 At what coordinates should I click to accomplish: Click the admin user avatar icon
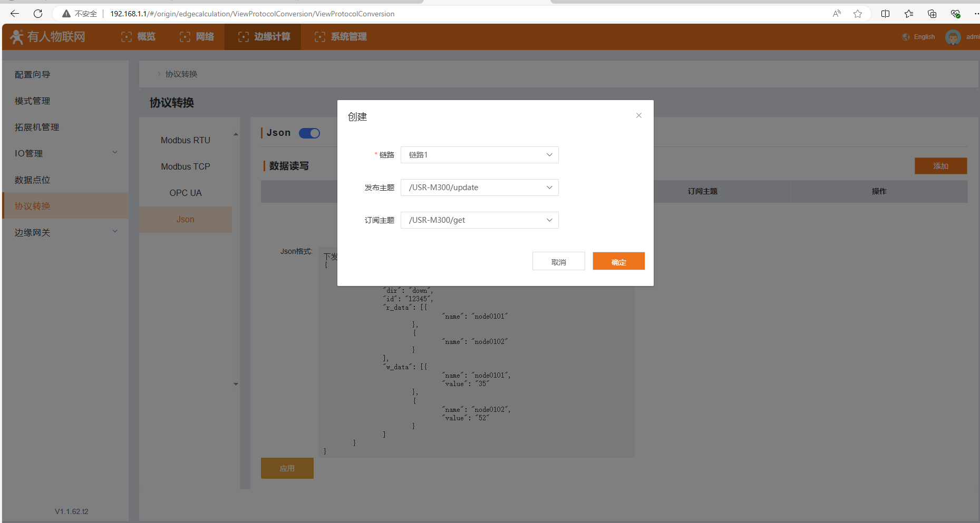[953, 37]
